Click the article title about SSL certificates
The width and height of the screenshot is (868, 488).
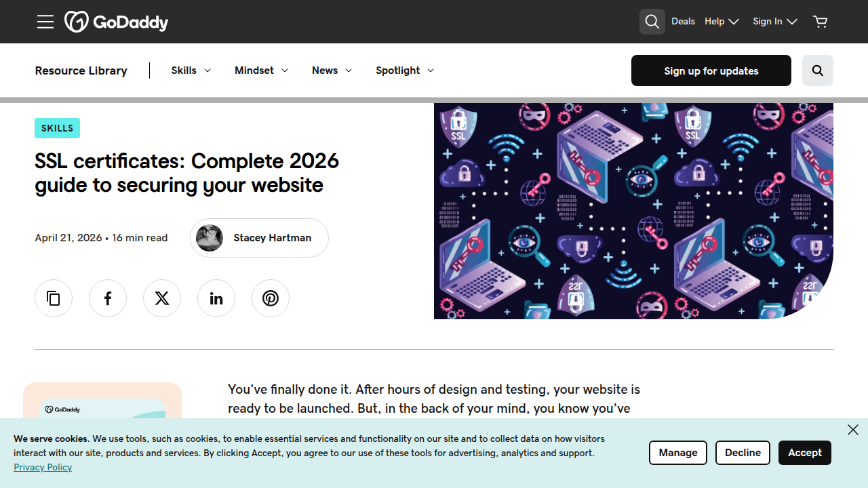pyautogui.click(x=187, y=173)
